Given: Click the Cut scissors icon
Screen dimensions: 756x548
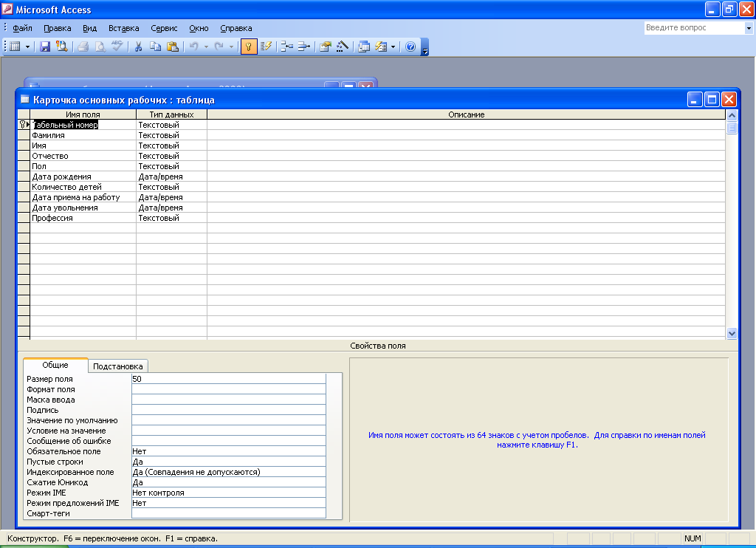Looking at the screenshot, I should coord(138,47).
